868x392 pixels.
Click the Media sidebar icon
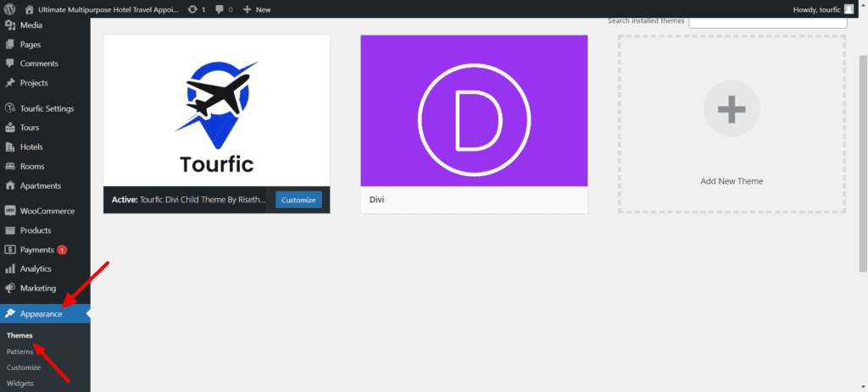(x=10, y=25)
